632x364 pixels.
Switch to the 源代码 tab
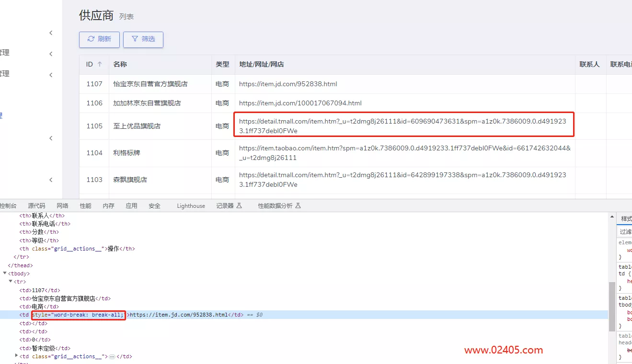pos(36,206)
